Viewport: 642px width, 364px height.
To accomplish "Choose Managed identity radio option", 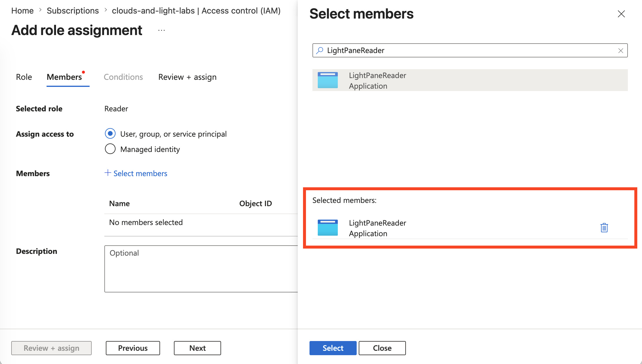I will 110,149.
